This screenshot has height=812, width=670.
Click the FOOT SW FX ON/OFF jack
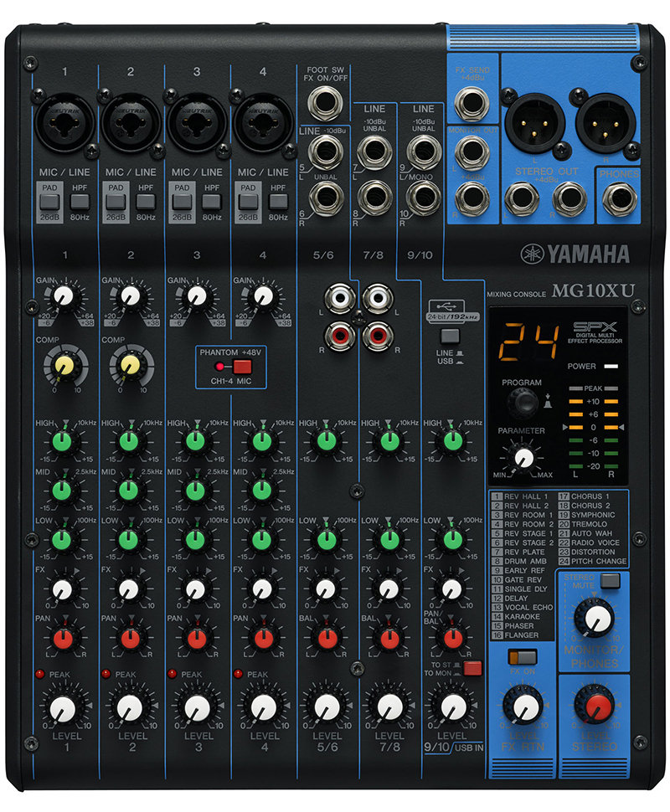[325, 103]
